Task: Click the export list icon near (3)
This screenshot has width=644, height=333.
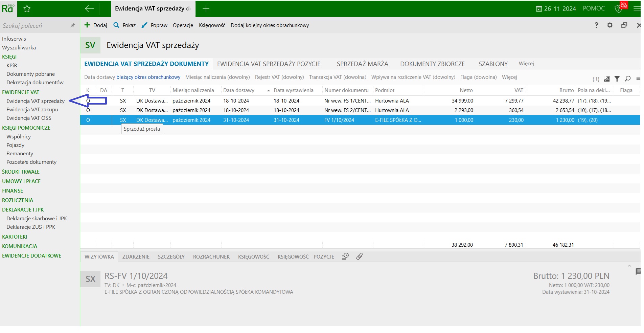Action: pos(606,79)
